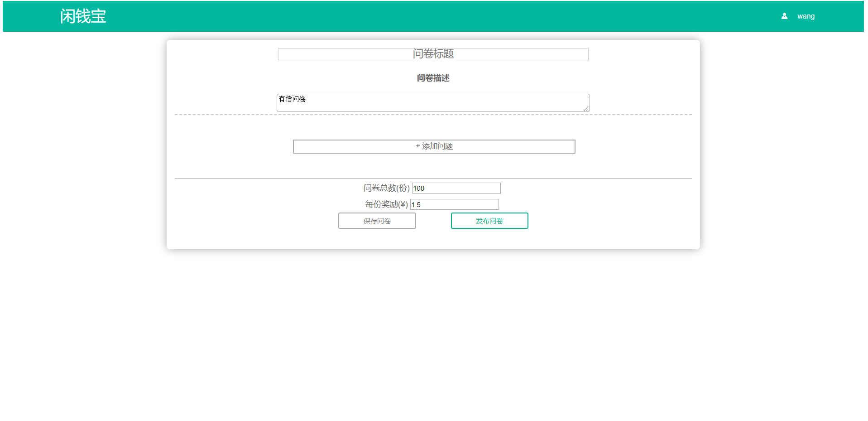Click the 闲钱宝 logo in header
Image resolution: width=868 pixels, height=421 pixels.
(83, 16)
